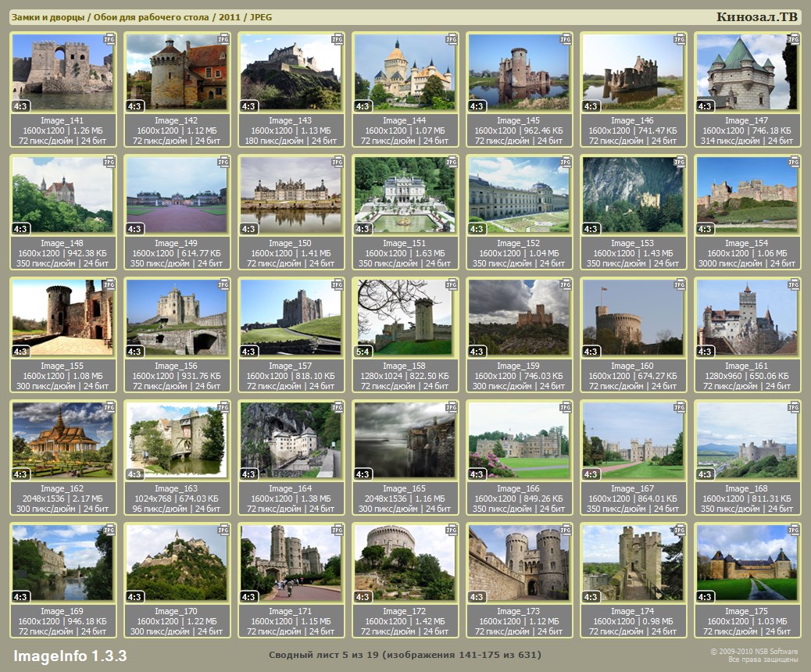Click the Image_156 file name label
Image resolution: width=811 pixels, height=672 pixels.
[177, 366]
